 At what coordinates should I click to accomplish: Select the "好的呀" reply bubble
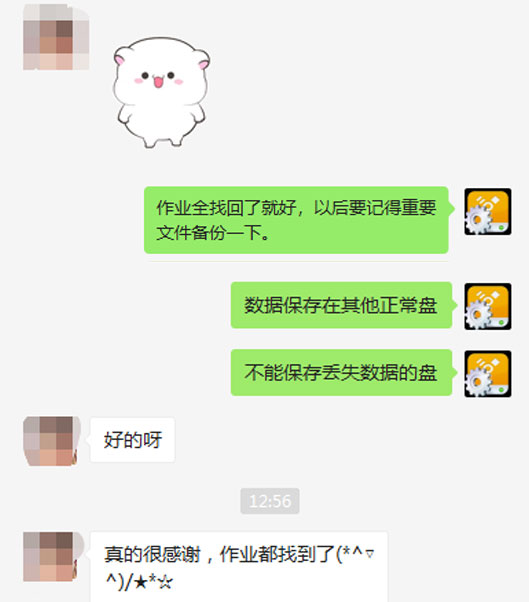[132, 440]
